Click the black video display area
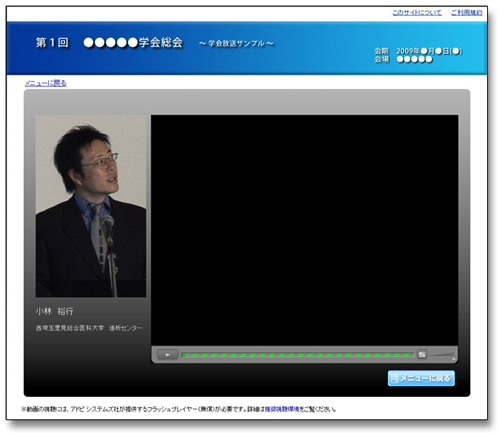 click(x=304, y=230)
